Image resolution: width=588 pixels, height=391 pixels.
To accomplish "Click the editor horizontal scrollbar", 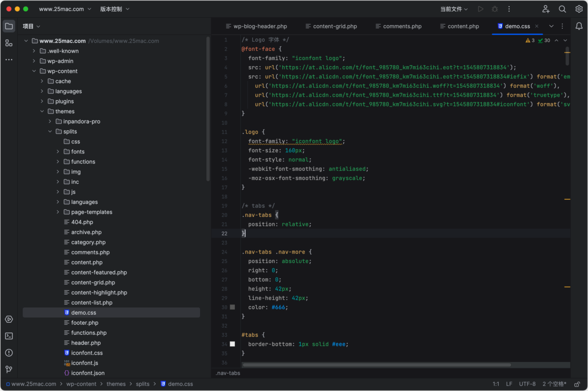I will pos(376,365).
